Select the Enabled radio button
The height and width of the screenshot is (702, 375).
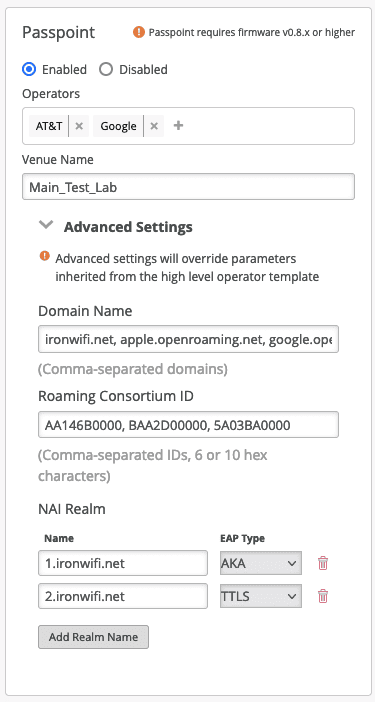coord(29,69)
